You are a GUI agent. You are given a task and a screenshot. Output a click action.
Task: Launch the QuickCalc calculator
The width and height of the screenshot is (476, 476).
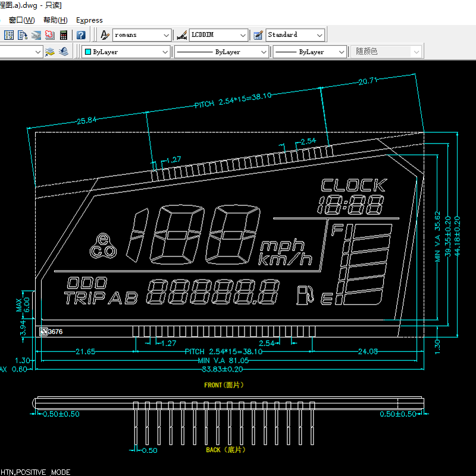tap(63, 35)
